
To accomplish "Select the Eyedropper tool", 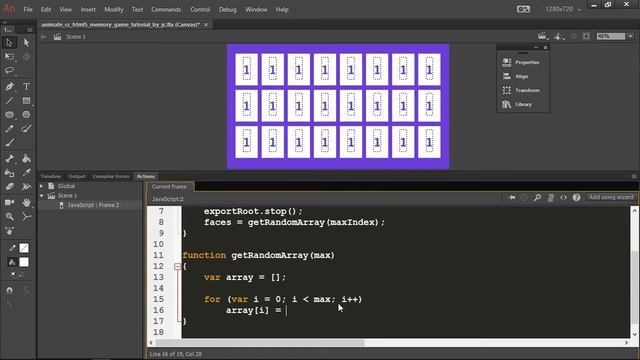I will click(27, 173).
